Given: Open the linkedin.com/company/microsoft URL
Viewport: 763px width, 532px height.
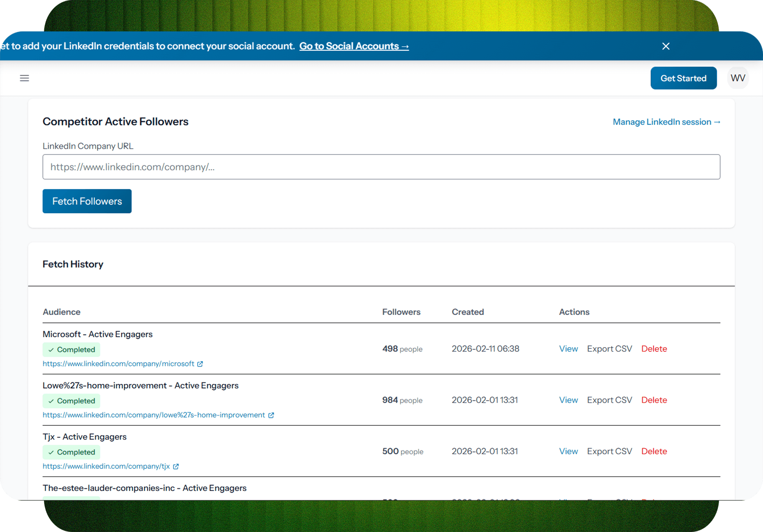Looking at the screenshot, I should tap(118, 364).
